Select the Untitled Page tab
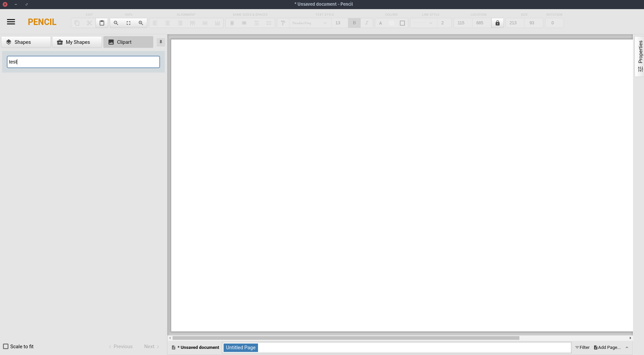The height and width of the screenshot is (355, 644). (x=241, y=348)
